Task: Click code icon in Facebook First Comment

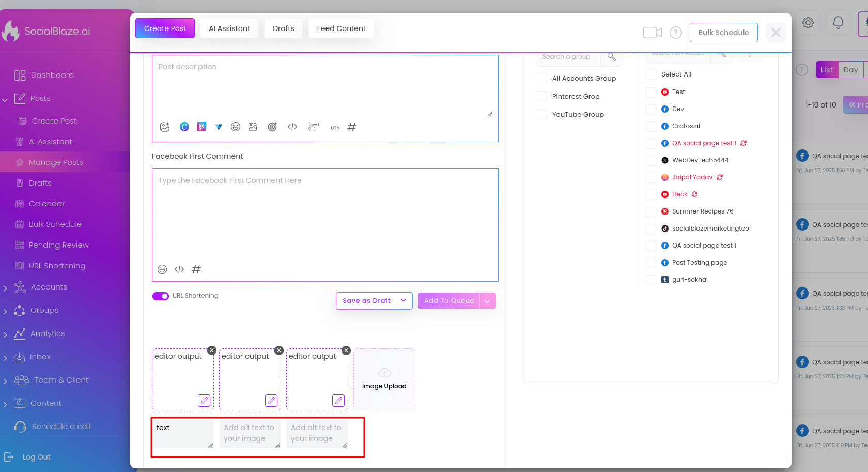Action: pos(179,269)
